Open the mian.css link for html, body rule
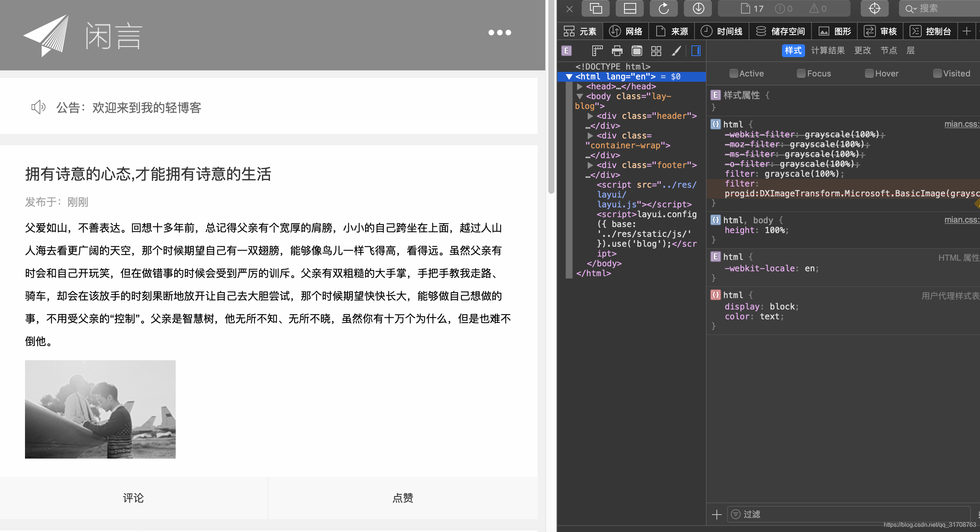Screen dimensions: 980x532 (x=962, y=220)
